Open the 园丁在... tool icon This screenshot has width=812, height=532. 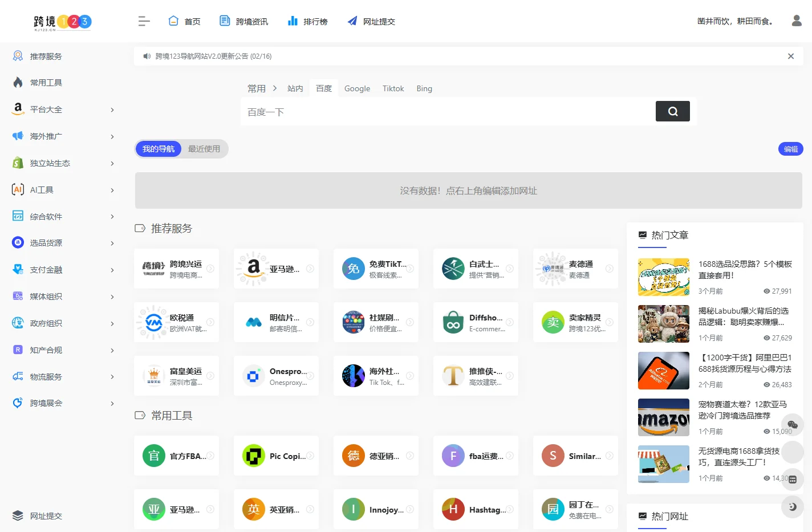[x=553, y=509]
